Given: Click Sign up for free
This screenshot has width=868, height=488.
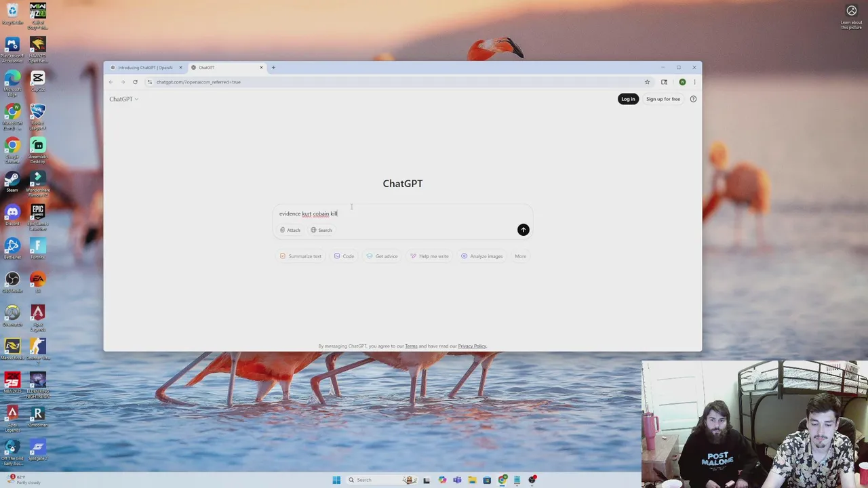Looking at the screenshot, I should 663,99.
